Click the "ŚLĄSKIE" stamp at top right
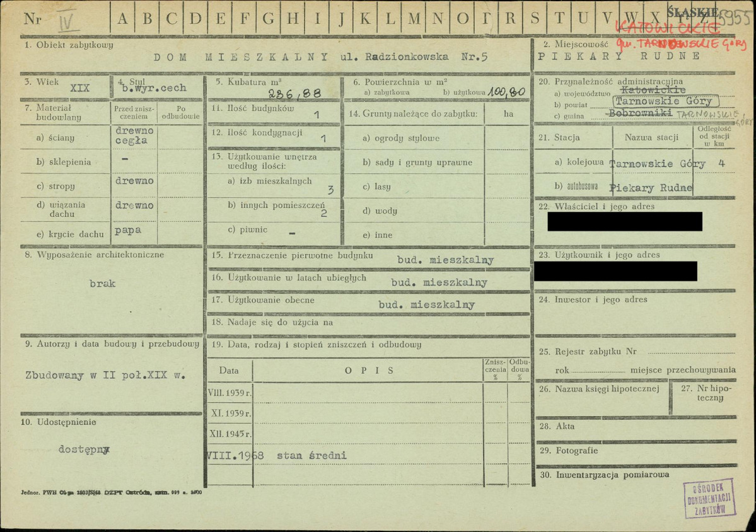This screenshot has width=756, height=532. tap(692, 13)
